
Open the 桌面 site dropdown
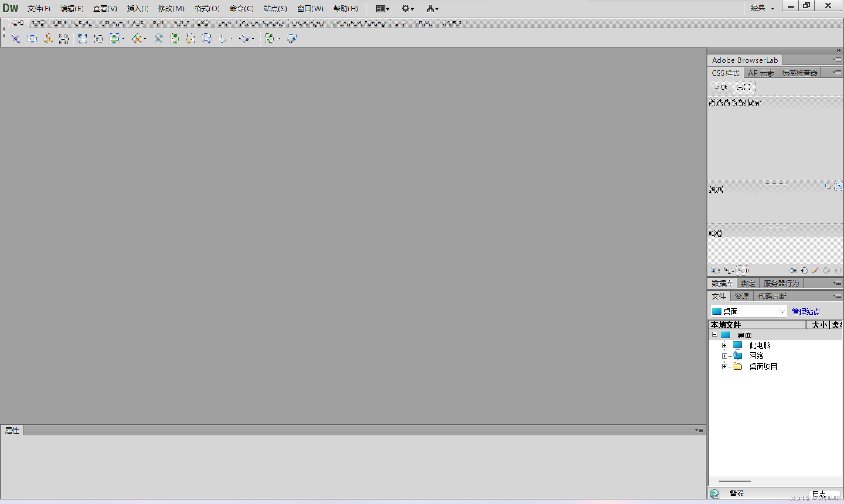tap(782, 311)
